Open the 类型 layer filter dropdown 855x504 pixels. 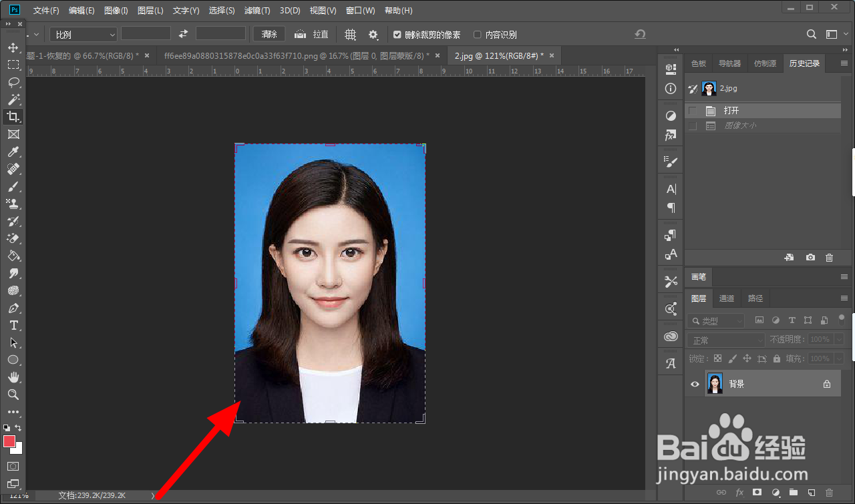[715, 321]
